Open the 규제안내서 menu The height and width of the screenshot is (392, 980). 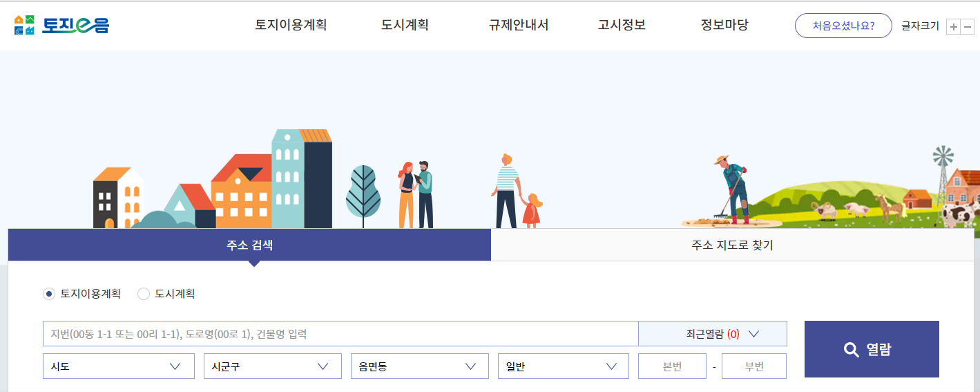519,26
